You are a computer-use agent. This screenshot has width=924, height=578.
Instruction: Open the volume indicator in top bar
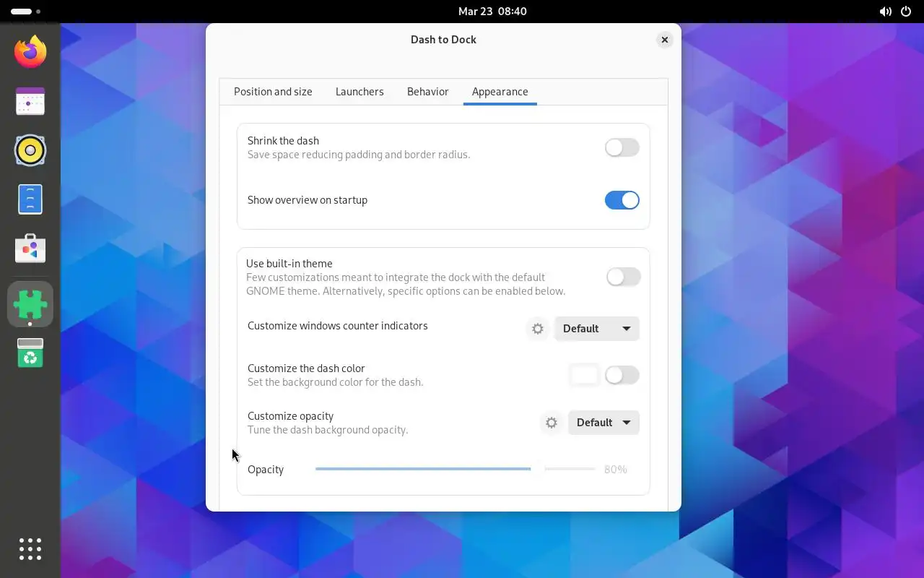(885, 12)
